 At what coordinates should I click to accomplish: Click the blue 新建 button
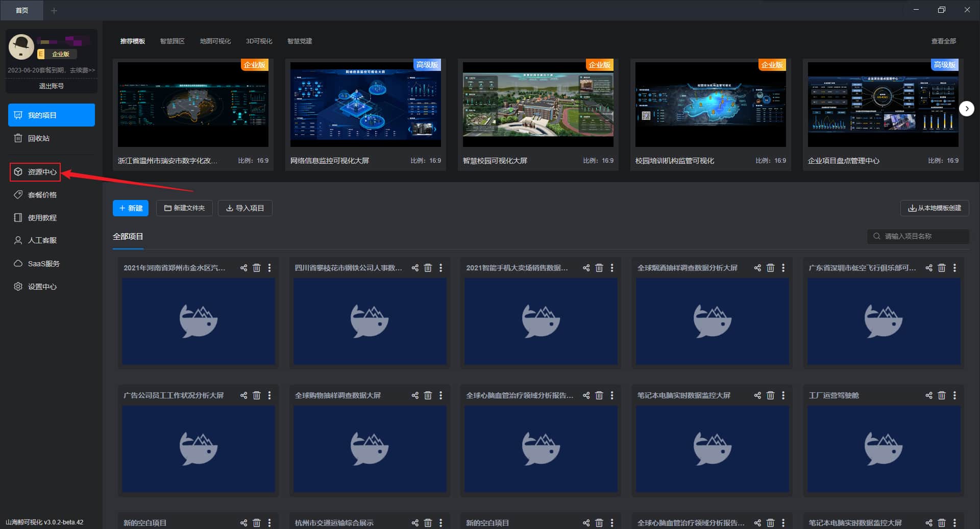tap(131, 208)
